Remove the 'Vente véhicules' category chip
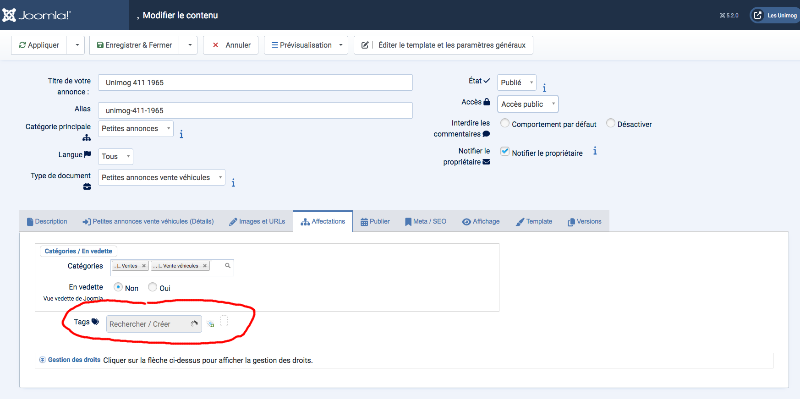This screenshot has height=399, width=800. click(x=205, y=266)
